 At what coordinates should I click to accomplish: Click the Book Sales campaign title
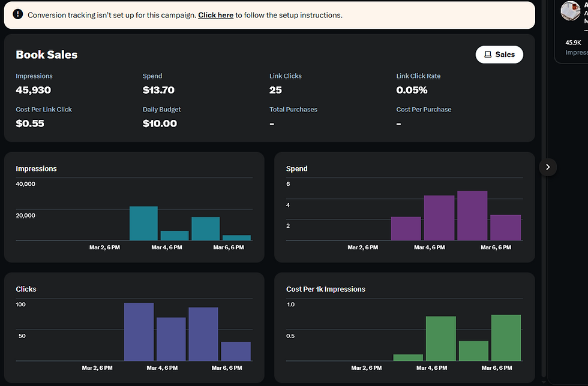[47, 55]
